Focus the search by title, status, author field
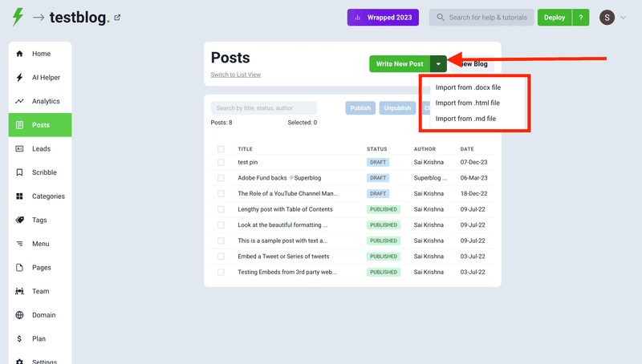 [264, 107]
